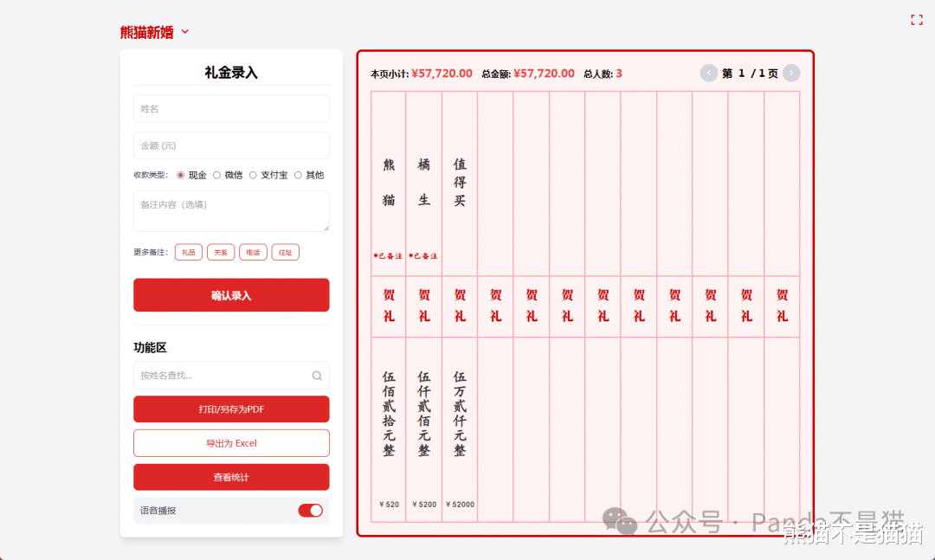This screenshot has width=935, height=560.
Task: Toggle the 语音播报 switch
Action: (x=310, y=511)
